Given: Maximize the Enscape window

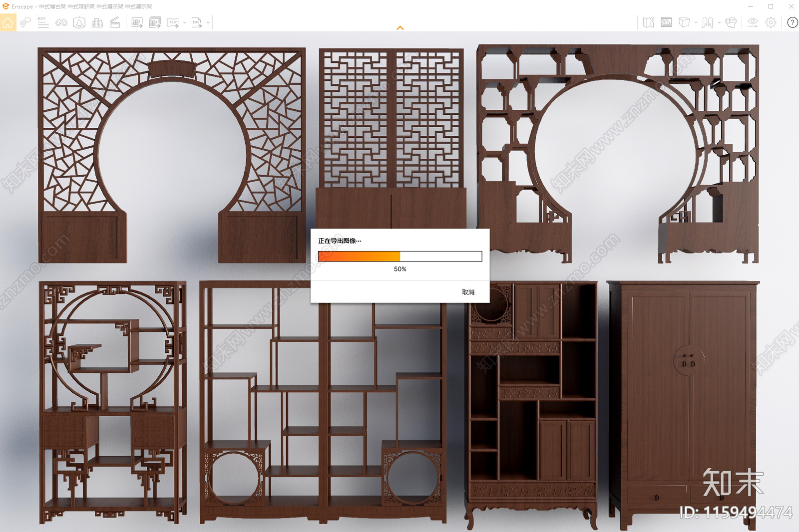Looking at the screenshot, I should (x=771, y=6).
